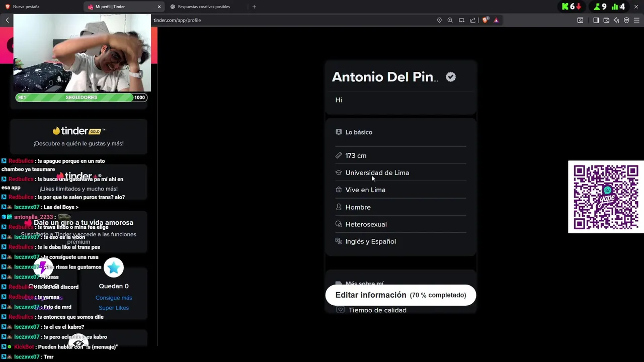Open the browser hamburger menu
Viewport: 644px width, 362px height.
point(636,20)
